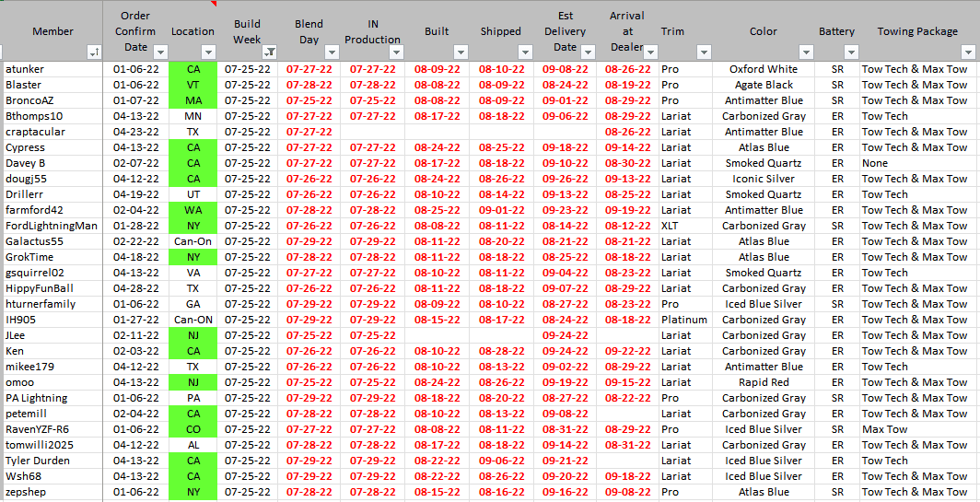Click the Built column filter arrow
This screenshot has width=980, height=502.
point(459,53)
